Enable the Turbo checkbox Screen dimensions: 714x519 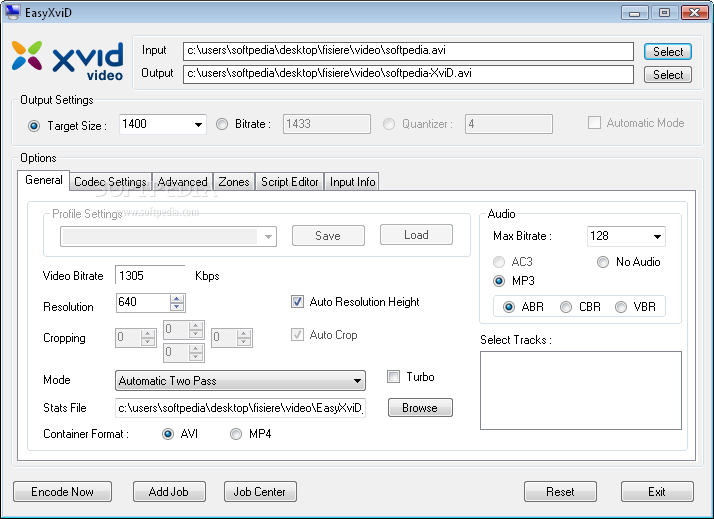(393, 377)
